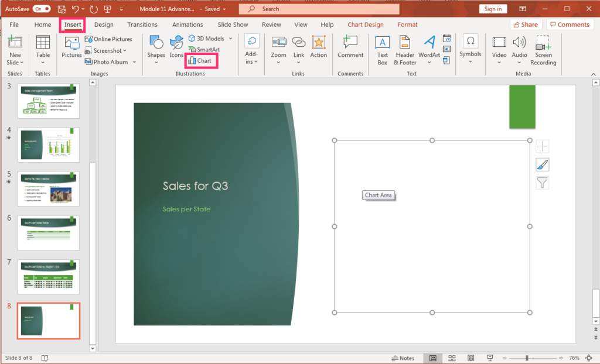The width and height of the screenshot is (600, 364).
Task: Open the Chart Design tab
Action: 365,25
